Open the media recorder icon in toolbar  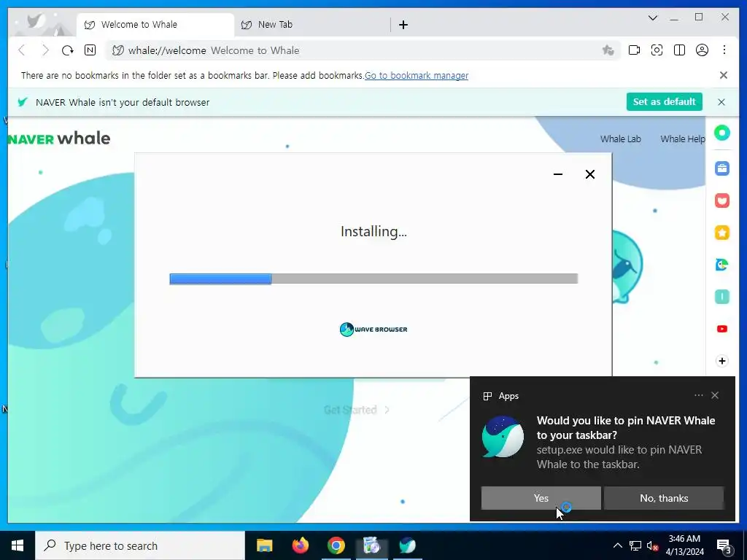tap(634, 50)
